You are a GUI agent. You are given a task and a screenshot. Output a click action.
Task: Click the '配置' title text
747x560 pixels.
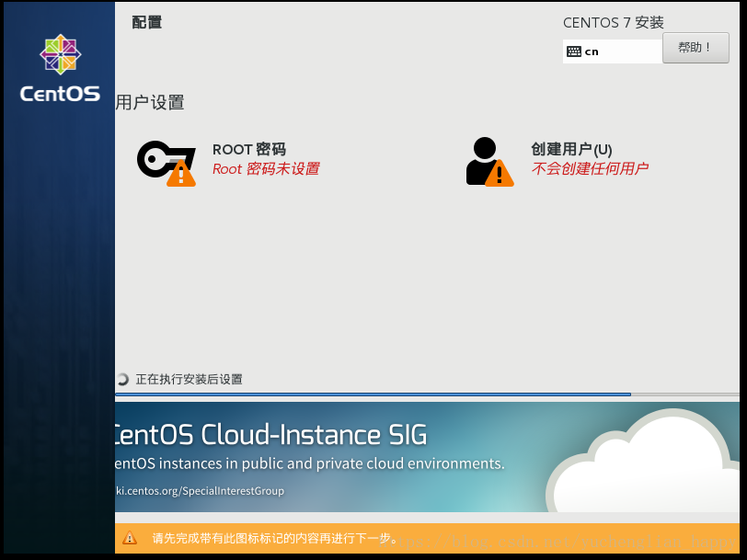coord(147,22)
